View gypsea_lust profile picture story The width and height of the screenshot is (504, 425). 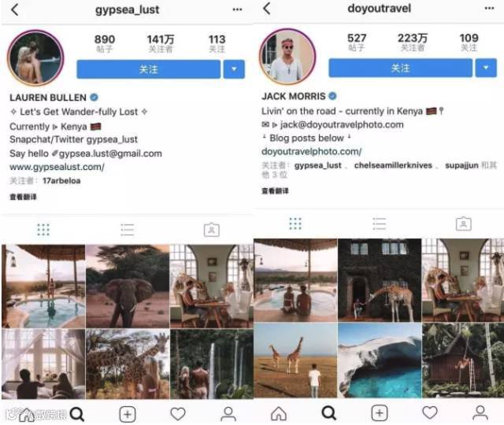point(35,58)
